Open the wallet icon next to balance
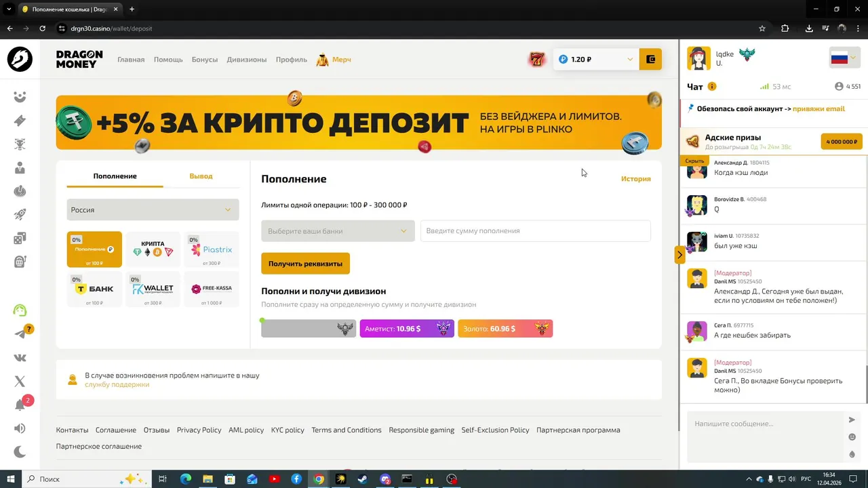868x488 pixels. click(x=650, y=59)
